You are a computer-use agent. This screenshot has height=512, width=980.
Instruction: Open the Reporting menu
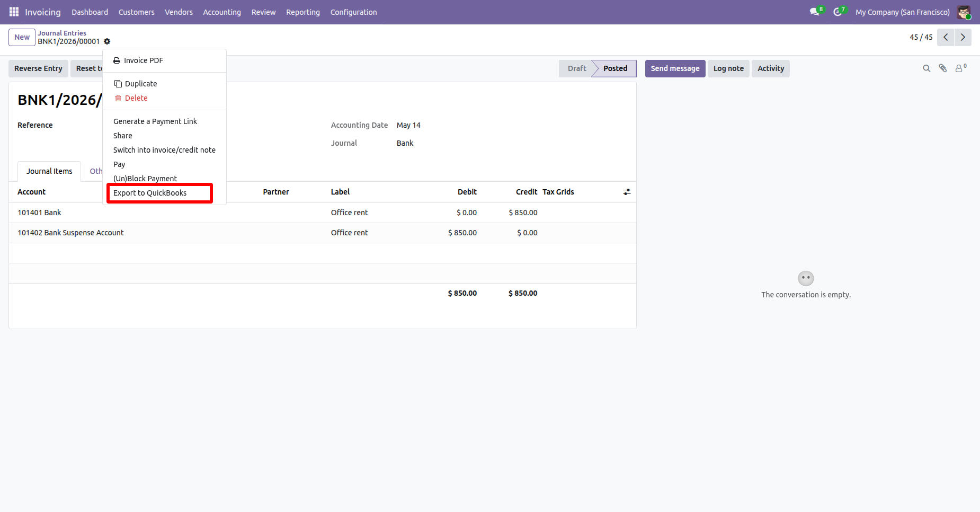[303, 12]
